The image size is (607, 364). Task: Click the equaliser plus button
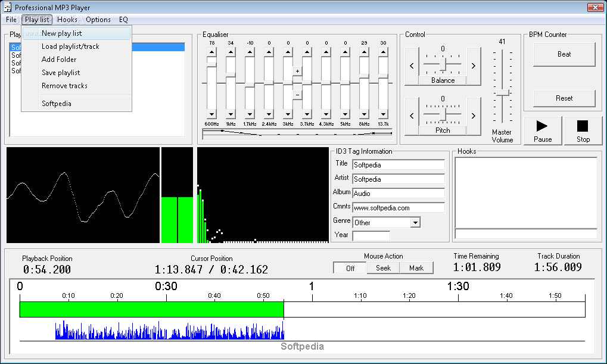297,71
